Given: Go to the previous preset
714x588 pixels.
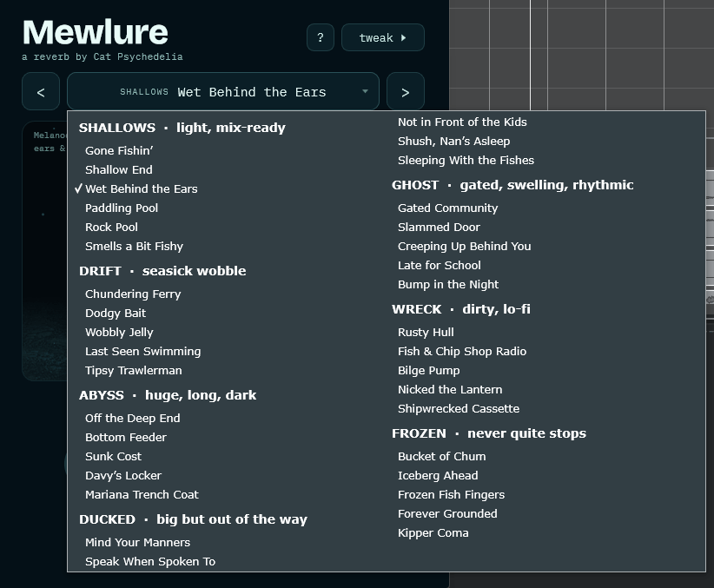Looking at the screenshot, I should tap(41, 91).
